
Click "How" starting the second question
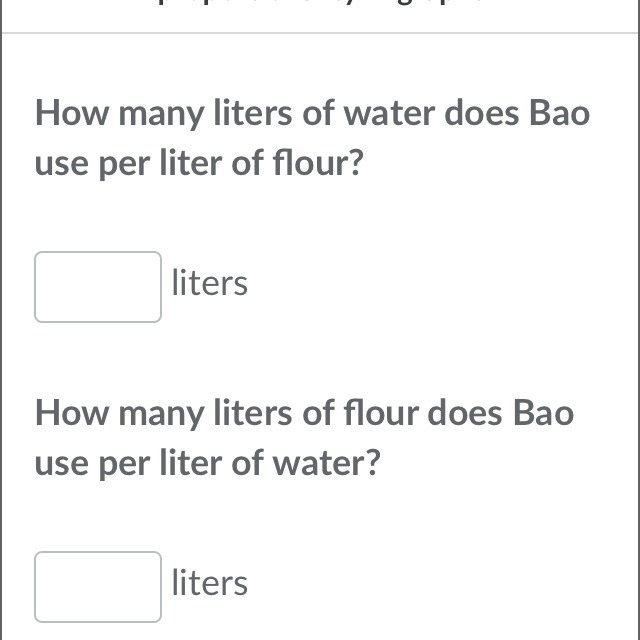pyautogui.click(x=71, y=413)
